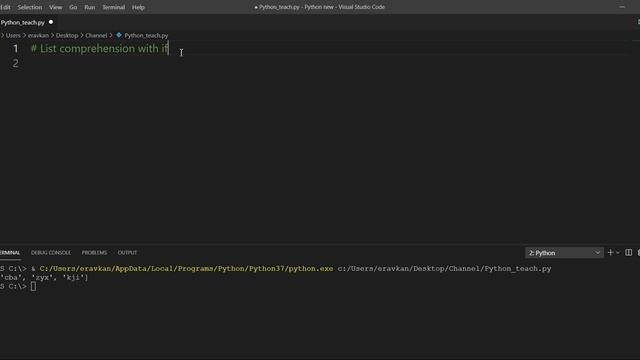640x360 pixels.
Task: Click the split terminal icon
Action: 629,253
